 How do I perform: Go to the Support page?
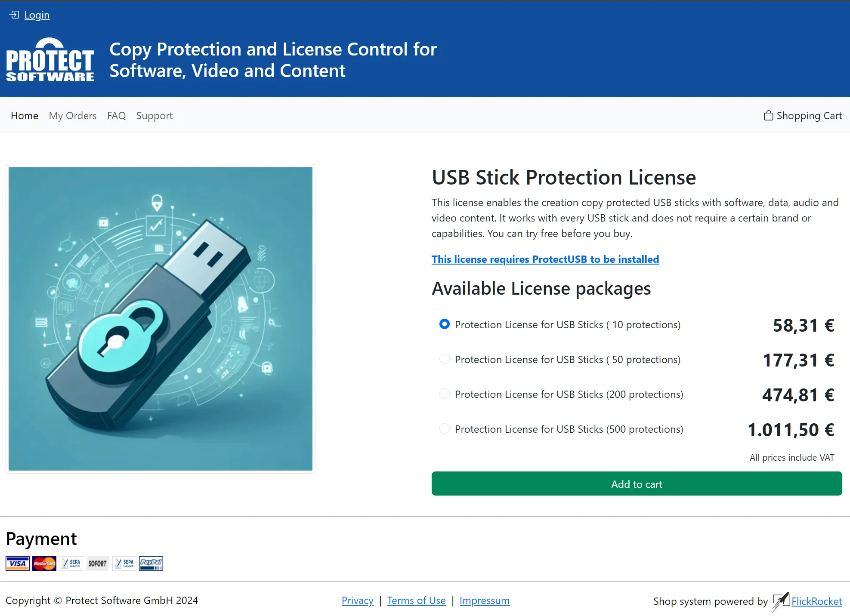154,115
